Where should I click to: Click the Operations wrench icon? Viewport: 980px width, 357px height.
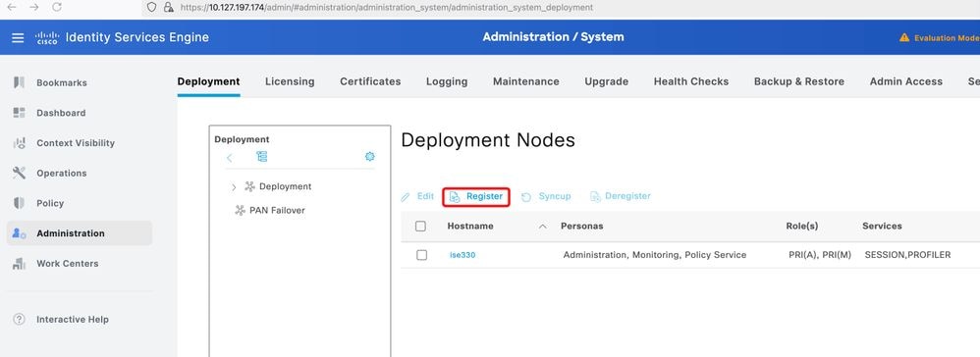20,173
